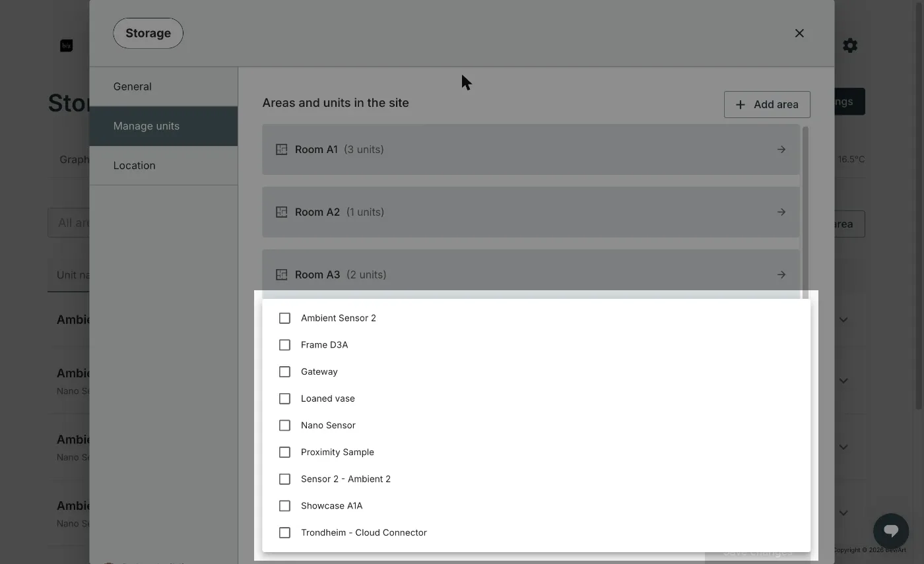Click the plus icon in Add area
The image size is (924, 564).
pos(741,104)
